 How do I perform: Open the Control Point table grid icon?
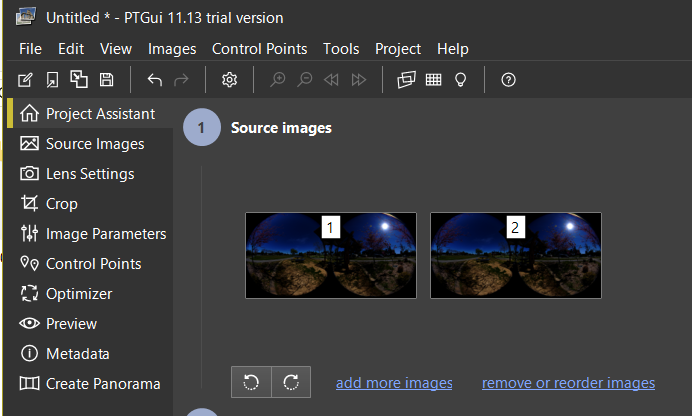[x=433, y=80]
